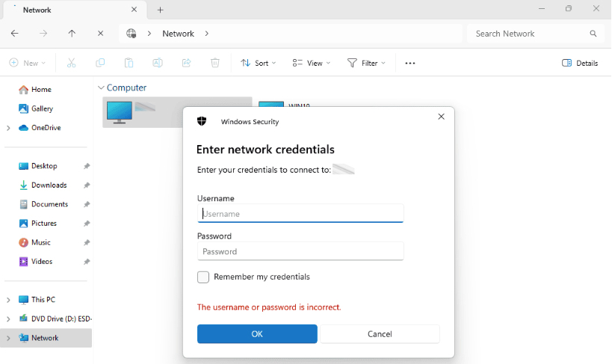Click the pin icon beside Videos
The width and height of the screenshot is (612, 364).
pos(87,262)
